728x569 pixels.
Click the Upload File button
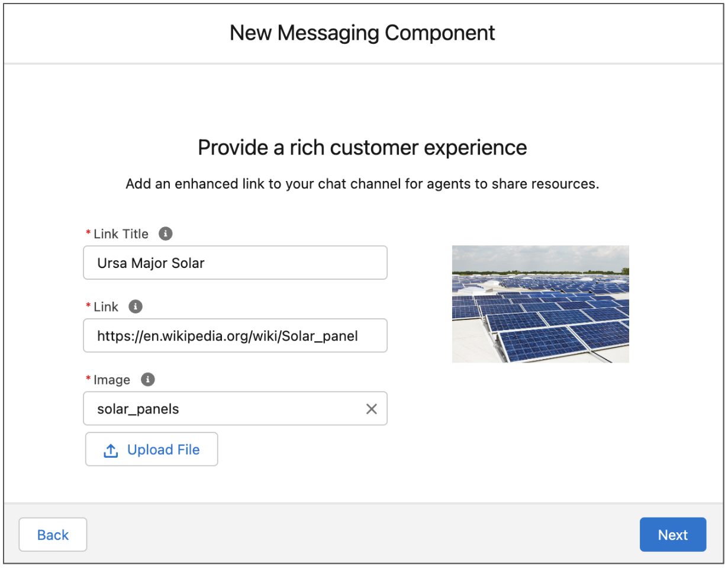pyautogui.click(x=152, y=450)
